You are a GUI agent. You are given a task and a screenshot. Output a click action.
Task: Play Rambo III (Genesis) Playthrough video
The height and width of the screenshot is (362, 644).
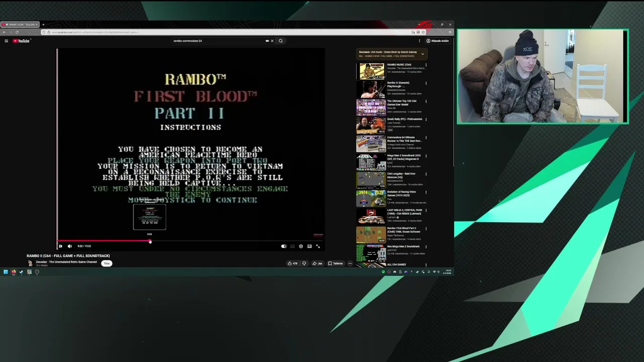(x=371, y=89)
